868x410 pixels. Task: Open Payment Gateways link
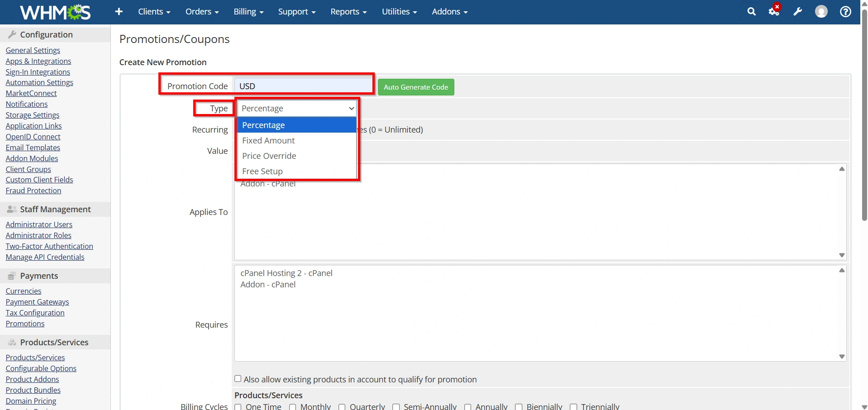(37, 302)
